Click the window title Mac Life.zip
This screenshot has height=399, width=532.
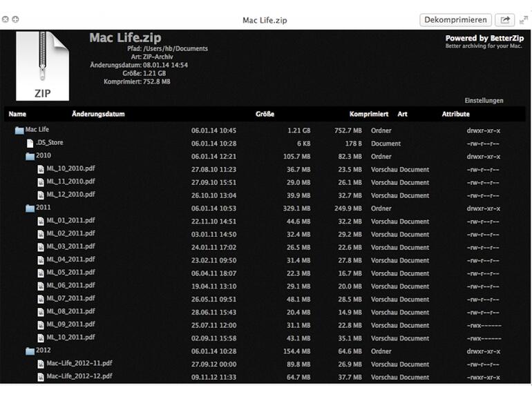(265, 20)
